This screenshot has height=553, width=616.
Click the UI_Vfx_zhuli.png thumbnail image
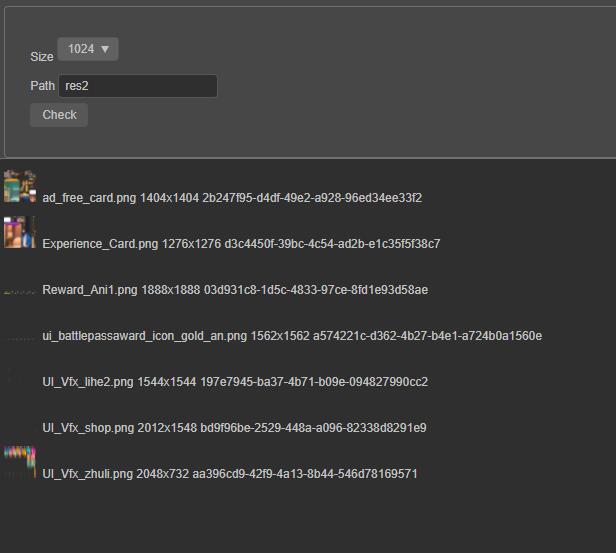click(20, 462)
